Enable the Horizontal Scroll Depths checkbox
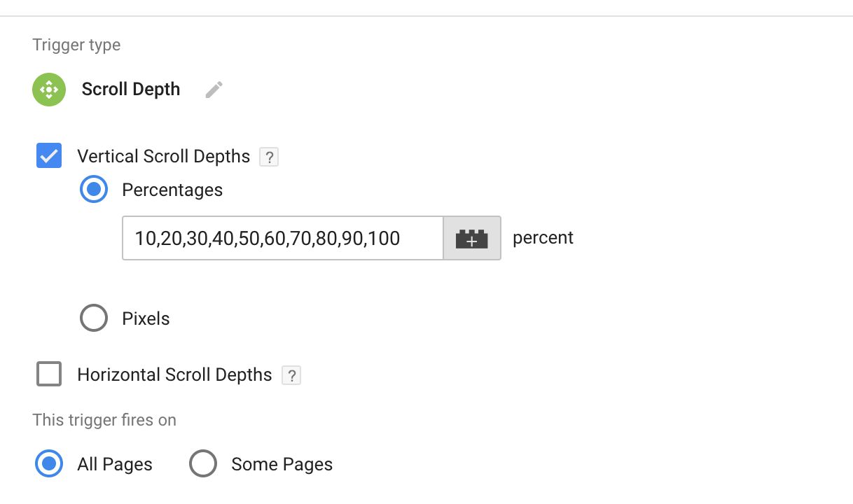853x504 pixels. pyautogui.click(x=49, y=374)
